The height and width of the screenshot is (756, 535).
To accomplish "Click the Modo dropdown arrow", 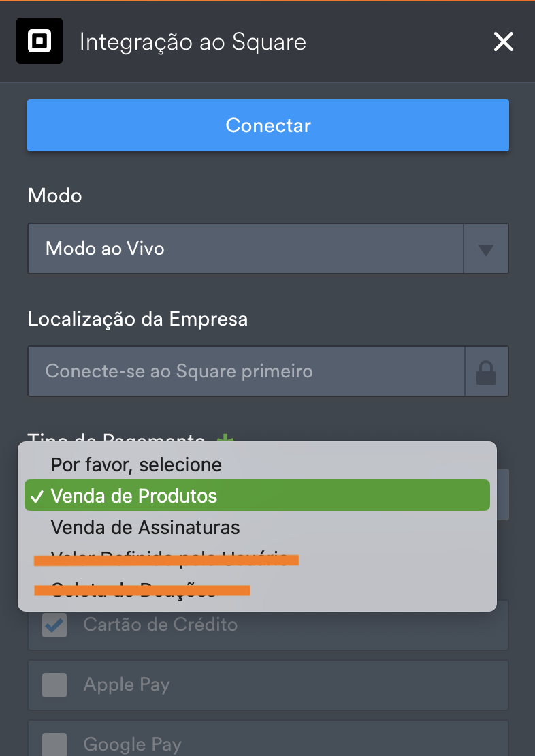I will pos(485,249).
